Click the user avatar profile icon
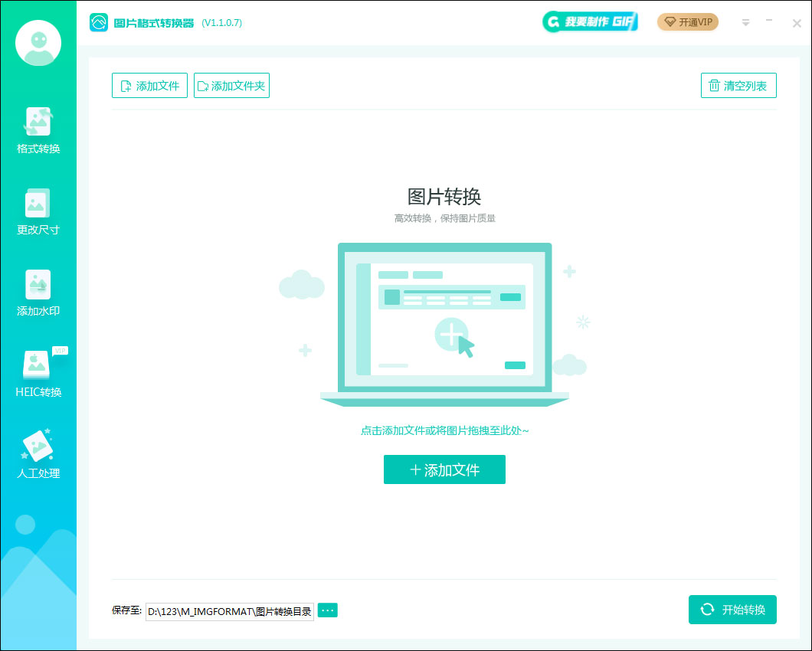Screen dimensions: 812x651 pyautogui.click(x=38, y=44)
